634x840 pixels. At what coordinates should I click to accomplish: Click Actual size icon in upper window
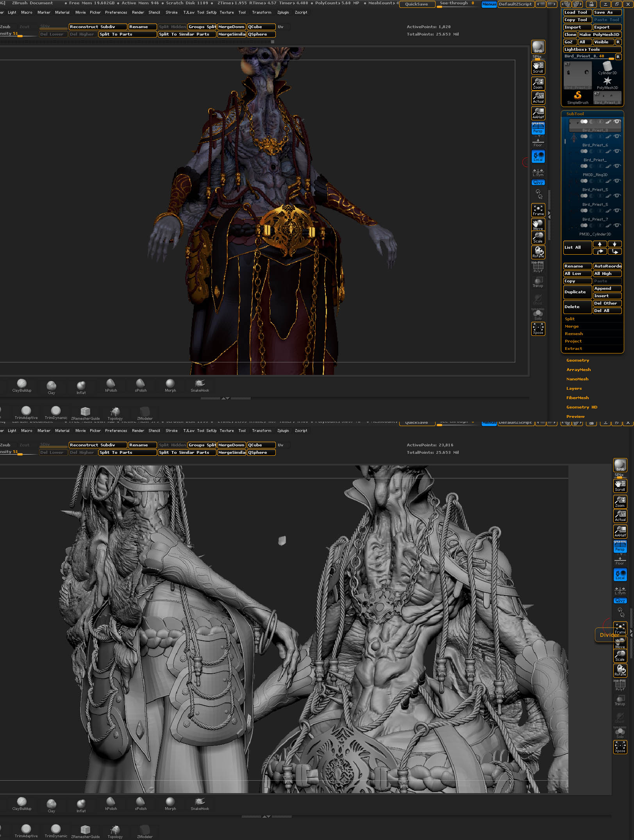538,98
